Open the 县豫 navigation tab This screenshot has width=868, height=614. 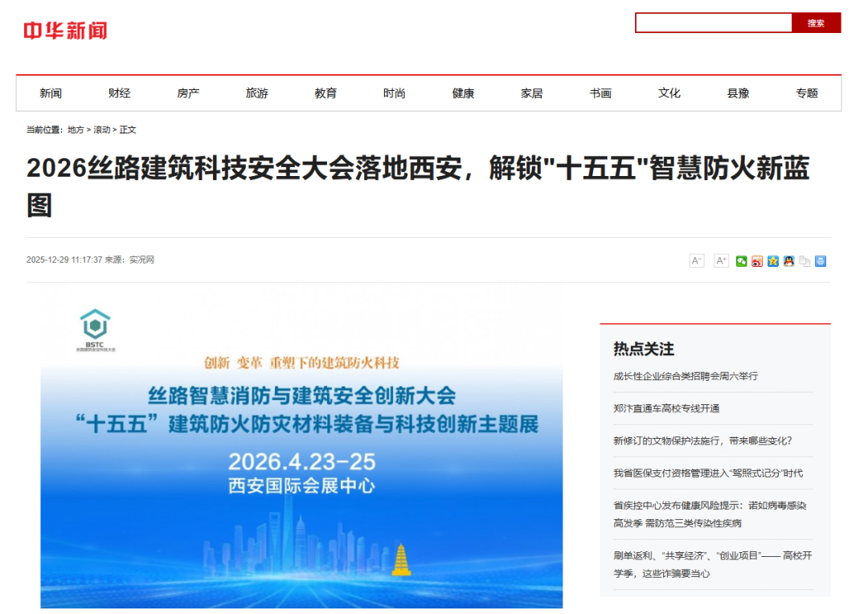pyautogui.click(x=737, y=93)
